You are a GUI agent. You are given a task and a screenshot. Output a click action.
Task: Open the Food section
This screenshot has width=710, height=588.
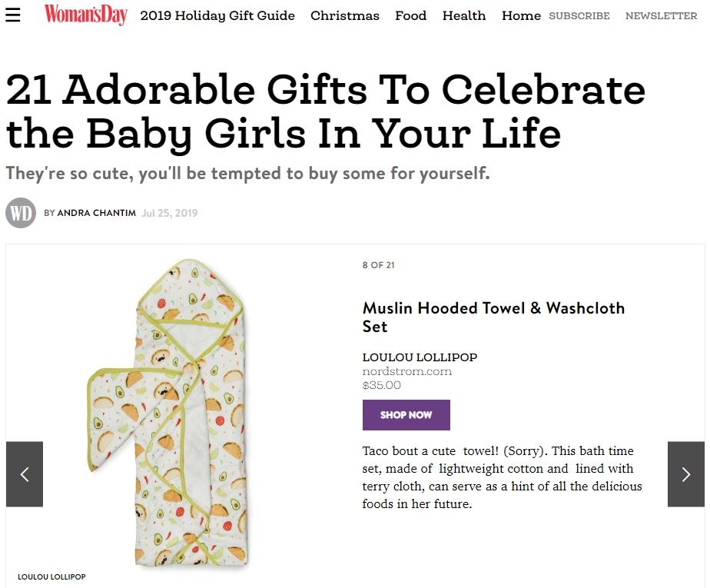(411, 15)
